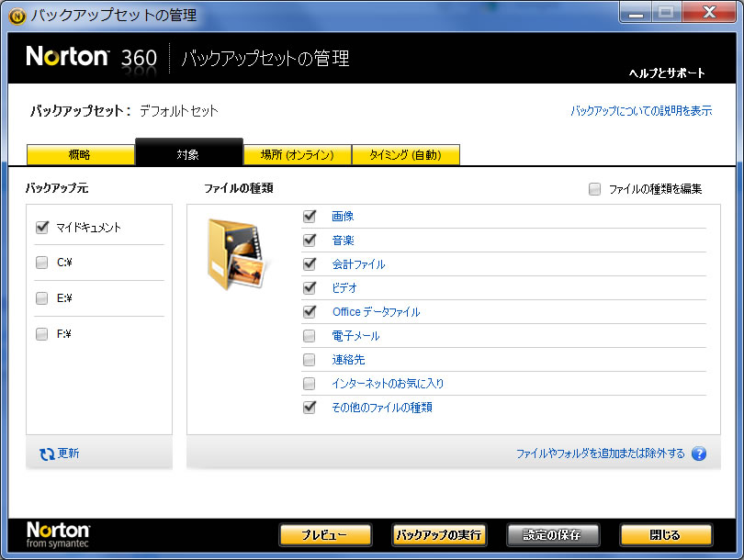744x560 pixels.
Task: Open ヘルプとサポート in the header
Action: point(667,73)
